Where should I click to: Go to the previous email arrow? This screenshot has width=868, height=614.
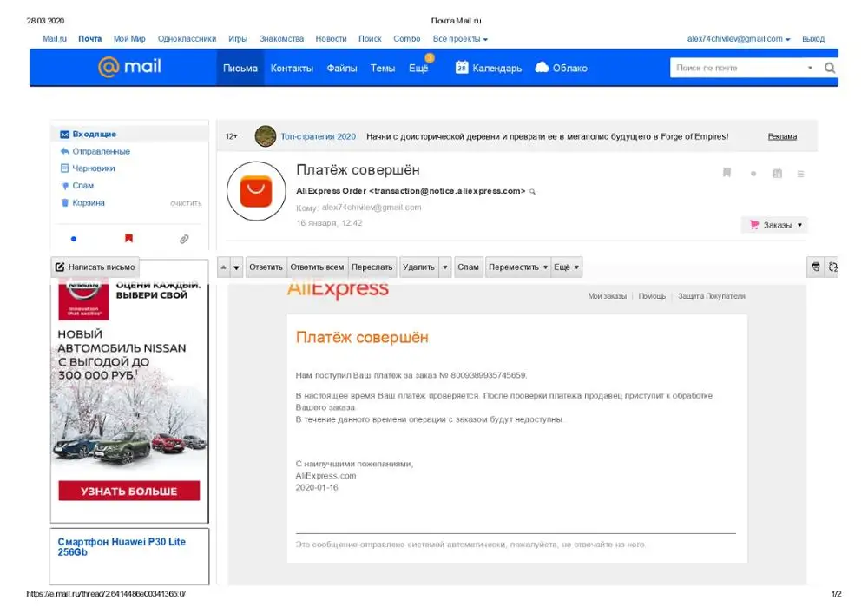tap(223, 267)
